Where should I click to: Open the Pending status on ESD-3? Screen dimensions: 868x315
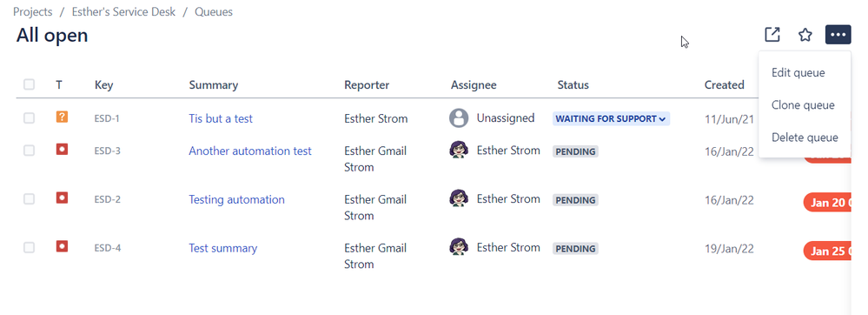click(576, 151)
